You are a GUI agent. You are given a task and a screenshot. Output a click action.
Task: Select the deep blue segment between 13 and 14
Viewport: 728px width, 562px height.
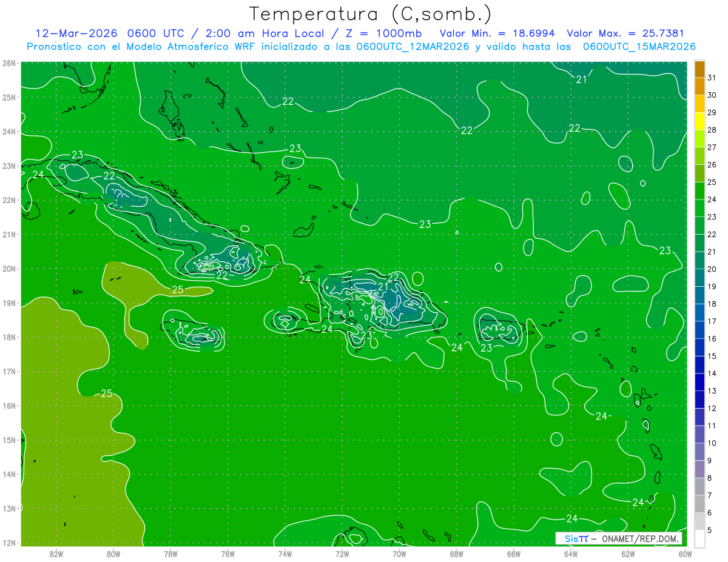coord(699,383)
